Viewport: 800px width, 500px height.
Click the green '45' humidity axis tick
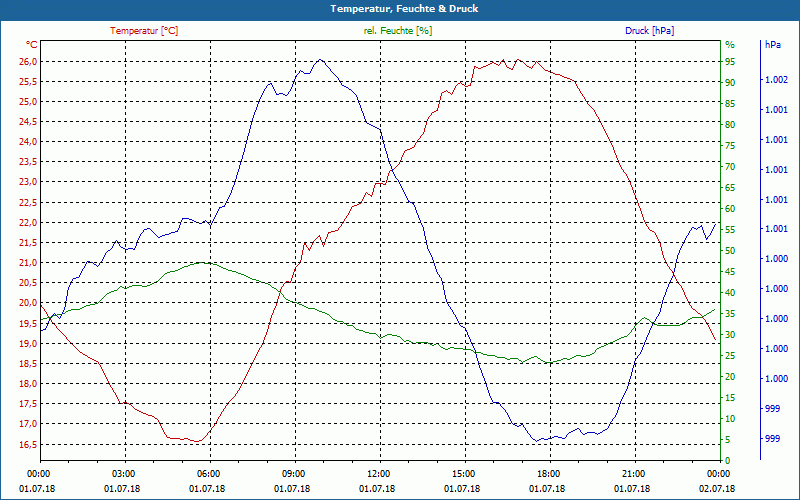pos(730,272)
